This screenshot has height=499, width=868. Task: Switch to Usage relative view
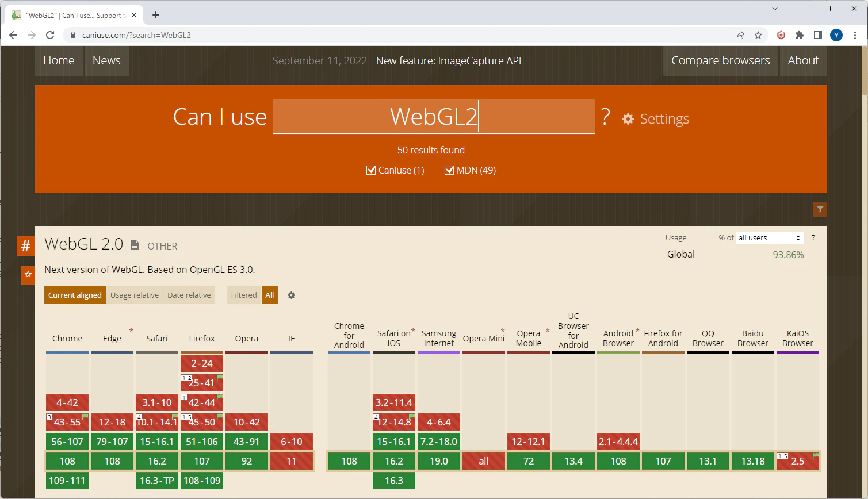(x=135, y=295)
